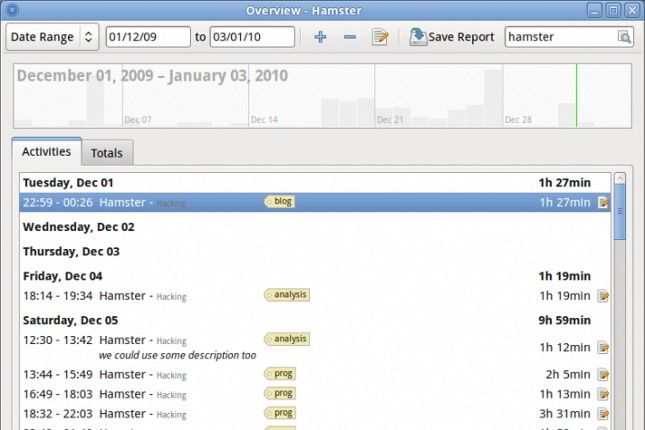The height and width of the screenshot is (430, 645).
Task: Click the green timeline marker line
Action: coord(576,95)
